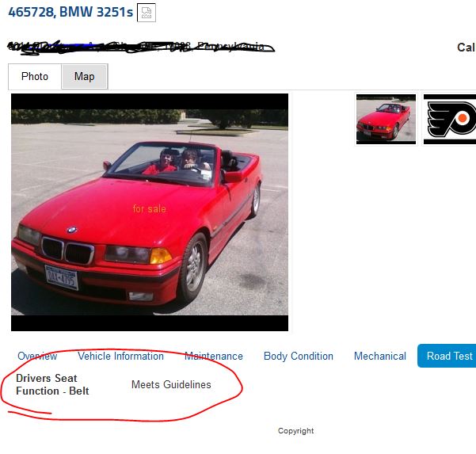The height and width of the screenshot is (454, 476).
Task: Open the Overview tab
Action: pyautogui.click(x=37, y=356)
